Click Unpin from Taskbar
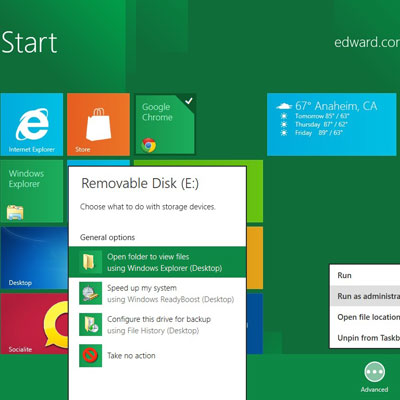Viewport: 400px width, 400px height. coord(365,338)
